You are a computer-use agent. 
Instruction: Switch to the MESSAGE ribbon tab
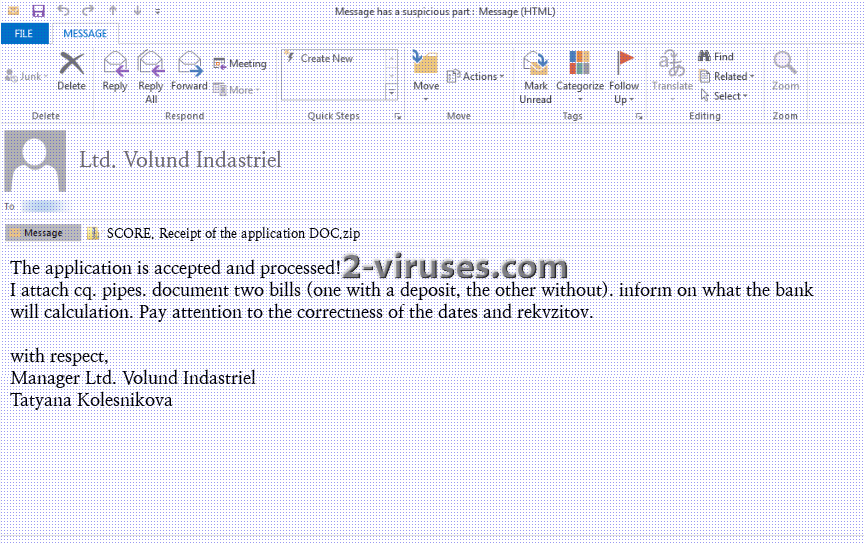tap(85, 34)
